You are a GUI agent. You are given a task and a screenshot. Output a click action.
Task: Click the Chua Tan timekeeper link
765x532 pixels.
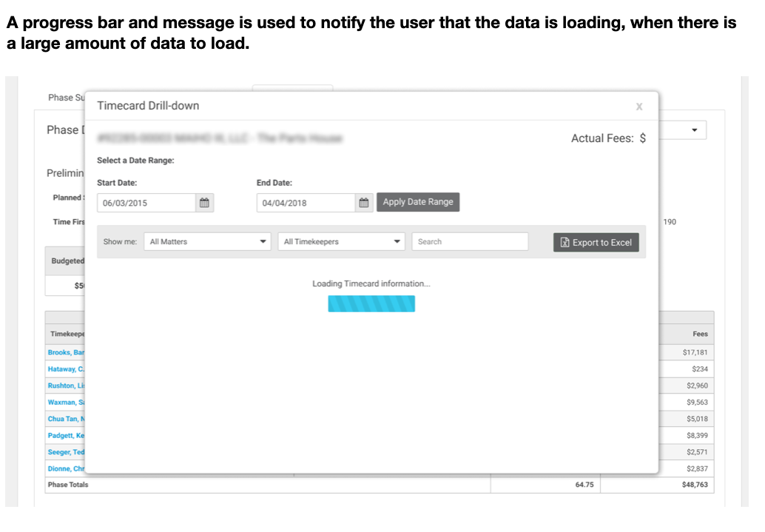click(x=66, y=420)
